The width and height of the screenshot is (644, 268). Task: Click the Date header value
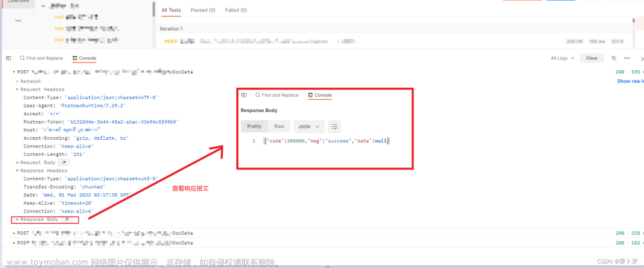click(87, 195)
